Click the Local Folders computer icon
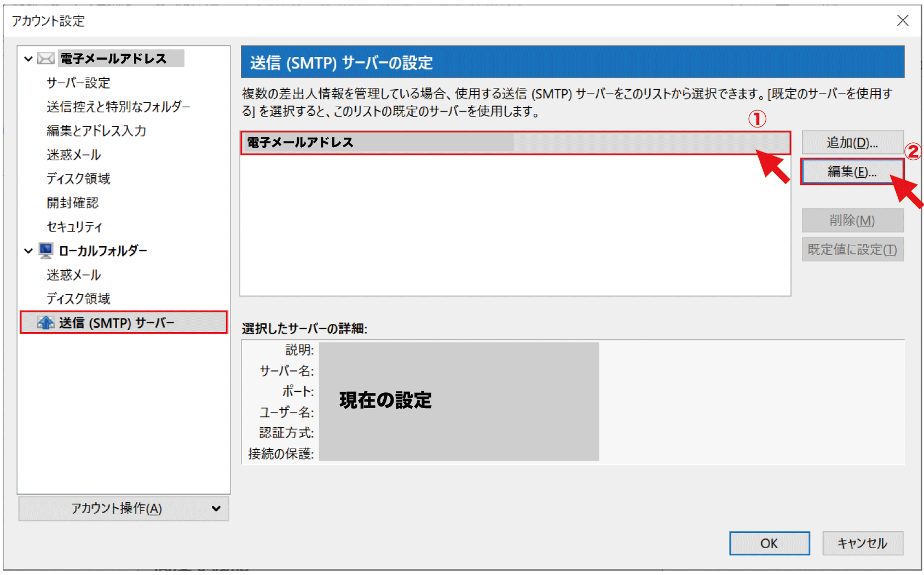924x575 pixels. coord(46,251)
